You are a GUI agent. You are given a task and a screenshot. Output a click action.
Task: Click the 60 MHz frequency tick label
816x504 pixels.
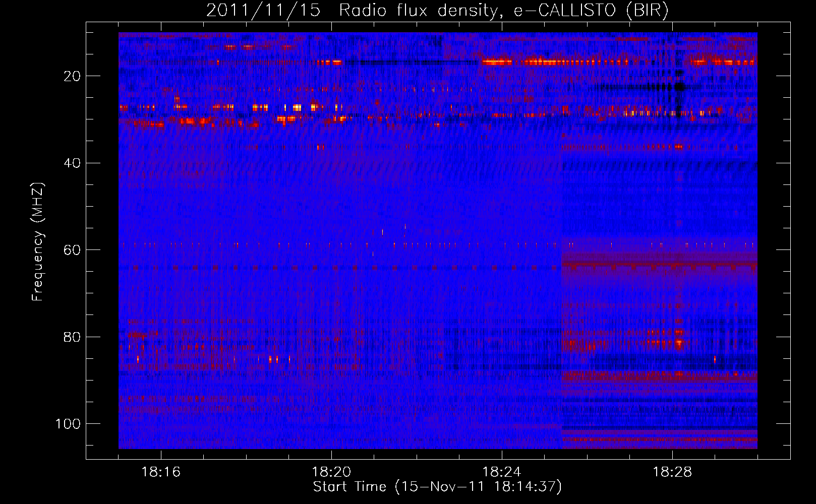tap(72, 250)
